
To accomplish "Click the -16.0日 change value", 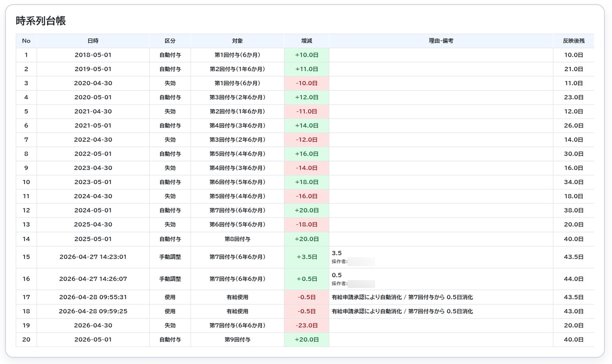I will (x=307, y=196).
